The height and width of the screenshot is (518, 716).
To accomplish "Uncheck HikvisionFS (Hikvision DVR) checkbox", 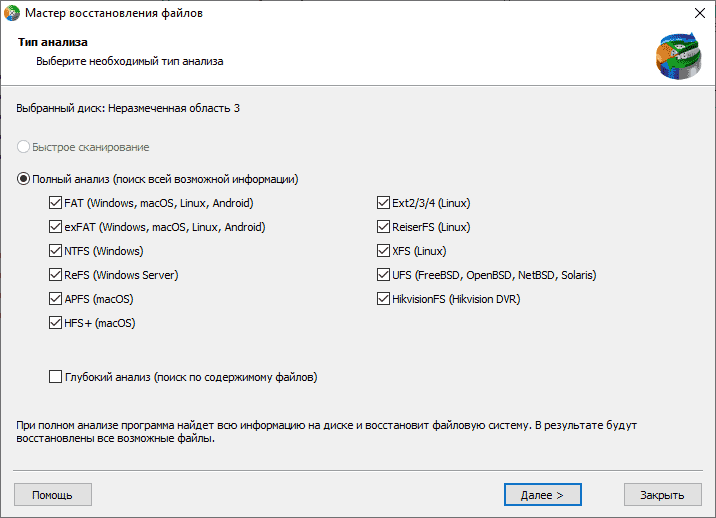I will coord(383,299).
